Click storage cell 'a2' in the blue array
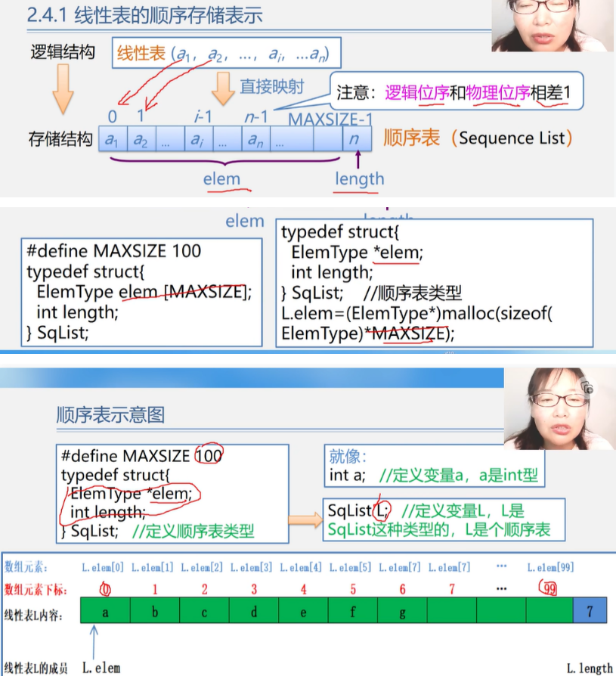 pos(142,138)
